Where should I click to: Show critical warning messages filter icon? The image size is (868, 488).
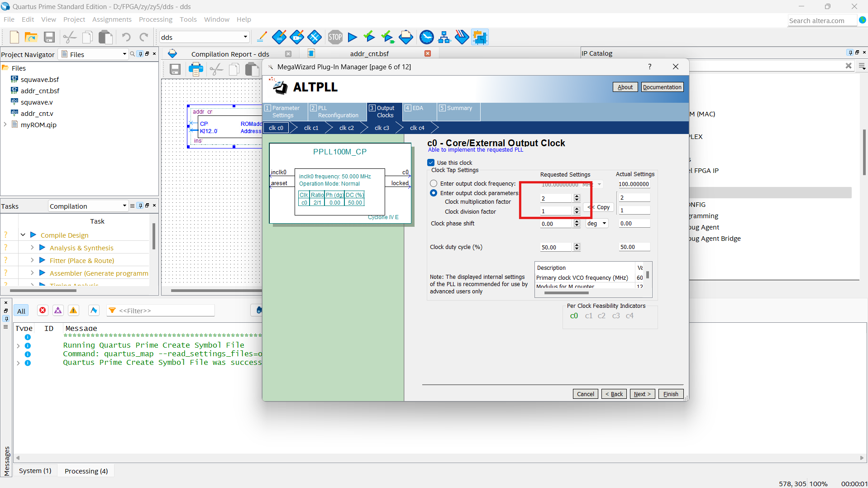[x=58, y=311]
